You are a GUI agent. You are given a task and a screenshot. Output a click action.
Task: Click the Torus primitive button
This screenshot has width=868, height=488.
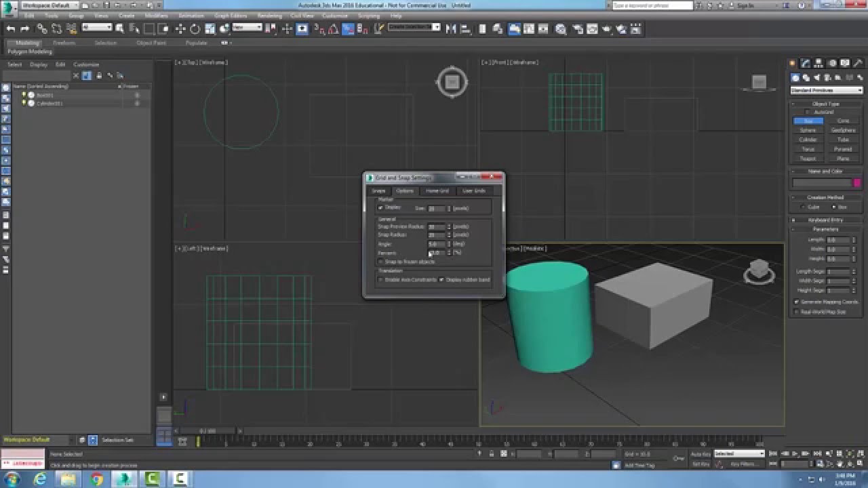(x=808, y=149)
